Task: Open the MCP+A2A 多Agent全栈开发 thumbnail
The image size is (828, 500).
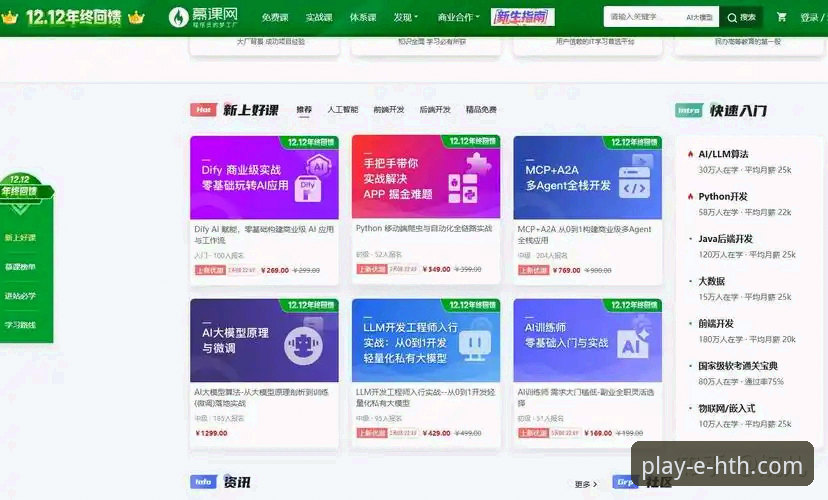Action: (587, 177)
